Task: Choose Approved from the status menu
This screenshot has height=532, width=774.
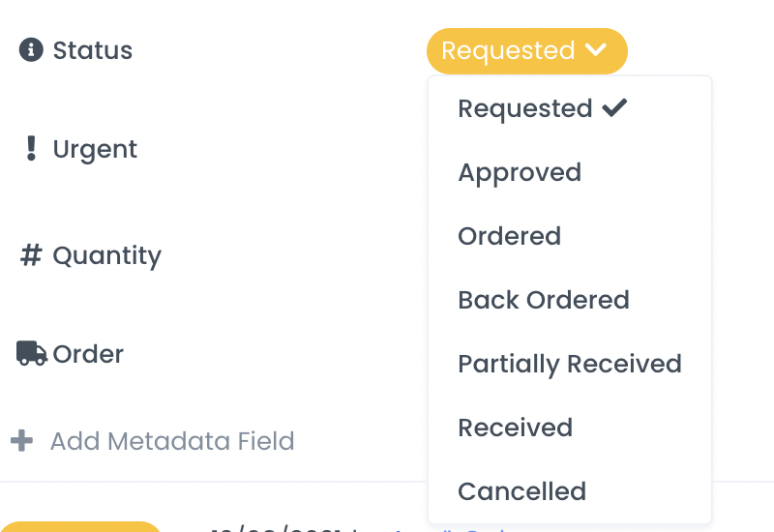Action: (520, 172)
